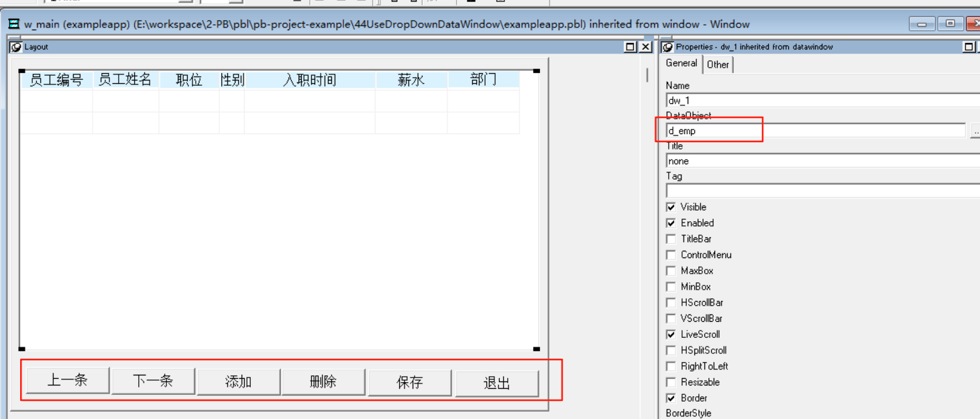The width and height of the screenshot is (980, 419).
Task: Enable the HScrollBar checkbox
Action: (671, 302)
